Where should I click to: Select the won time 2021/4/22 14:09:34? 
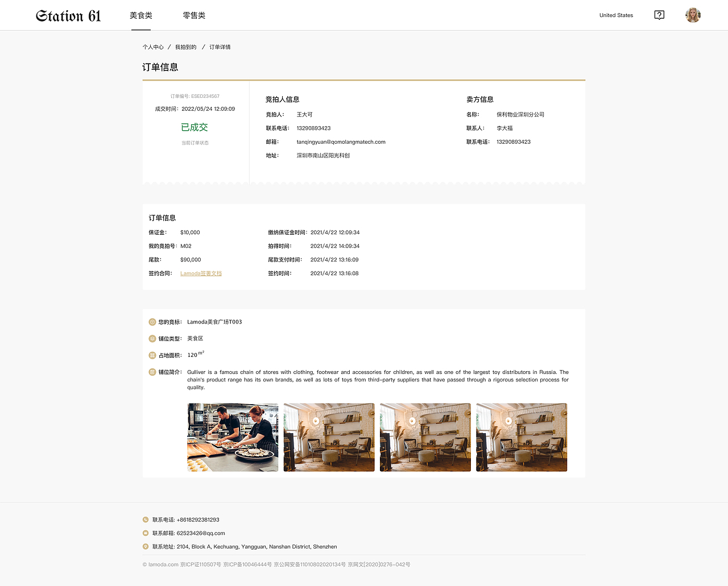[x=335, y=246]
